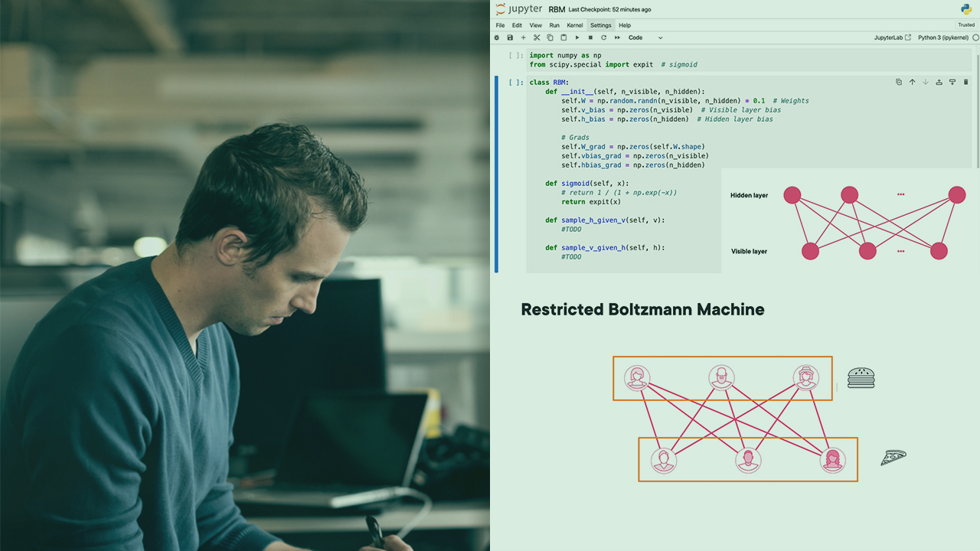Run the selected cell
980x551 pixels.
coord(577,37)
